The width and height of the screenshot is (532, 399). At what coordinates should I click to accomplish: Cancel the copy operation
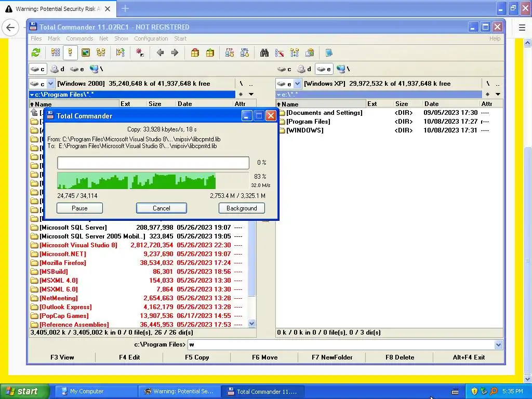162,208
